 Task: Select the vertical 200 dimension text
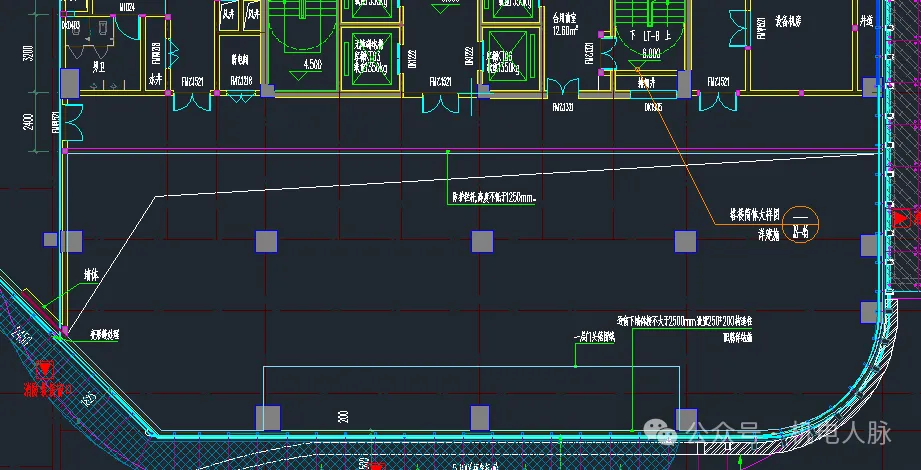[343, 416]
